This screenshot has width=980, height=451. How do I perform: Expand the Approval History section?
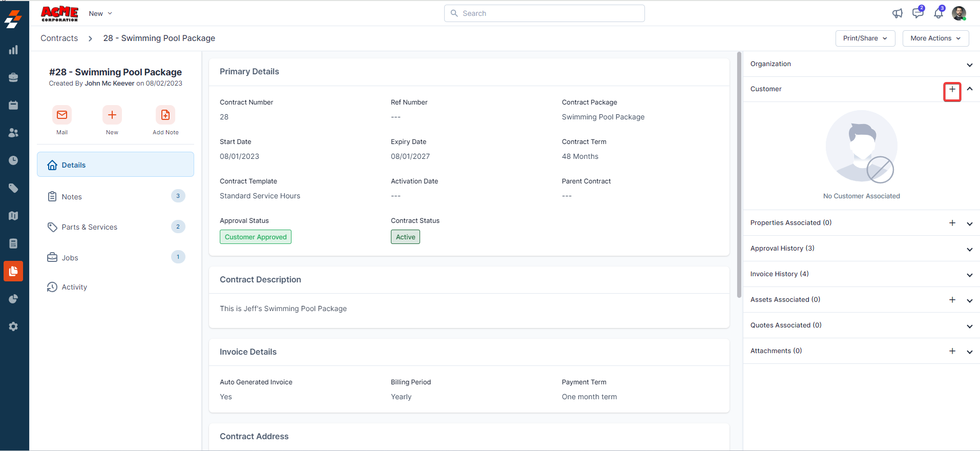969,249
